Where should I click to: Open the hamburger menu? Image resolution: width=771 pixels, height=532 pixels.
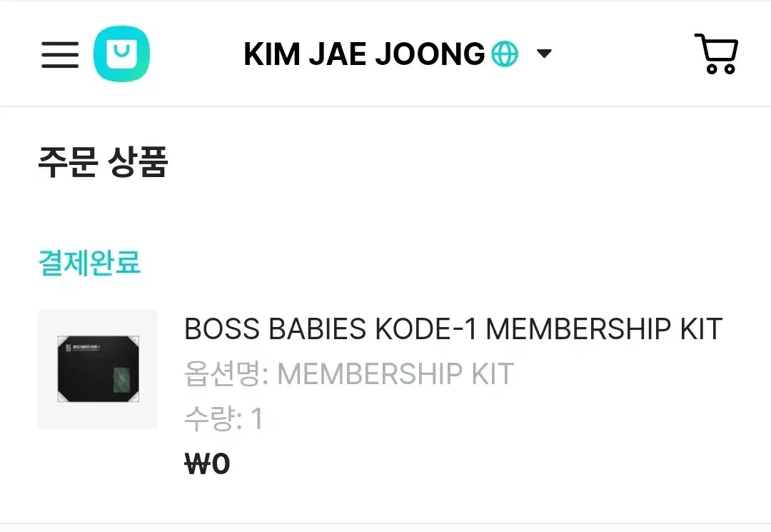pyautogui.click(x=60, y=54)
